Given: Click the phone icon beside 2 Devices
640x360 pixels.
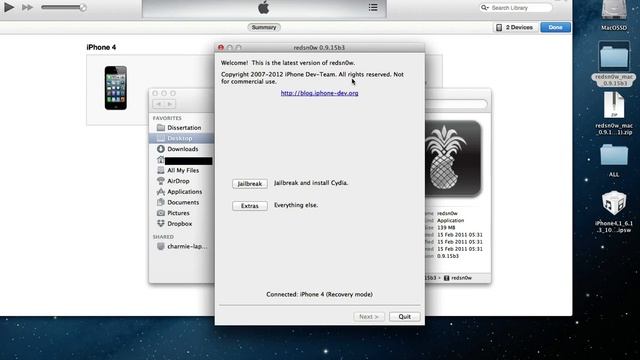Looking at the screenshot, I should tap(499, 27).
